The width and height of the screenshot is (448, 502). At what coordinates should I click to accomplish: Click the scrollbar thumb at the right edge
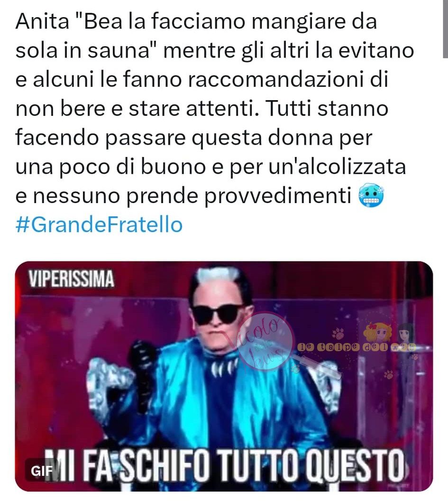pyautogui.click(x=445, y=29)
